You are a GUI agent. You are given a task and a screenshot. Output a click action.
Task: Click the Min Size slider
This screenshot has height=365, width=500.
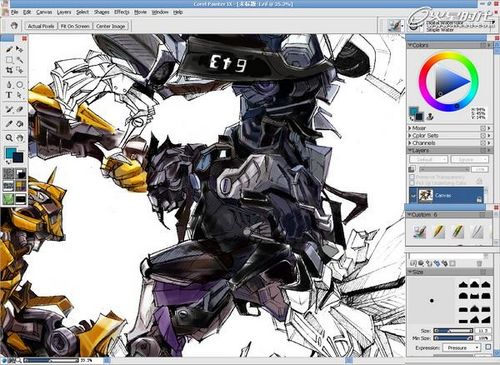[453, 338]
